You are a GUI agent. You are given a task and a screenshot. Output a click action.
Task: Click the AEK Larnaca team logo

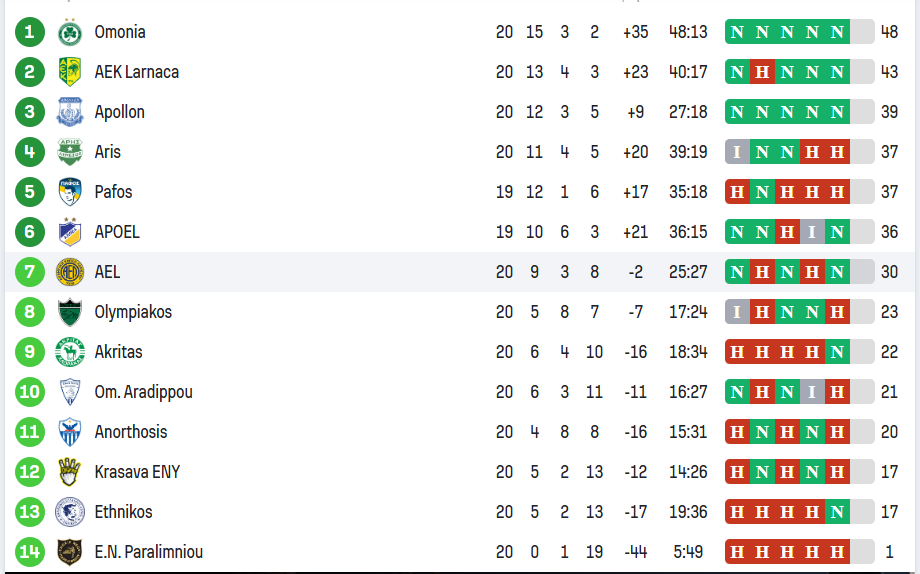click(x=70, y=72)
